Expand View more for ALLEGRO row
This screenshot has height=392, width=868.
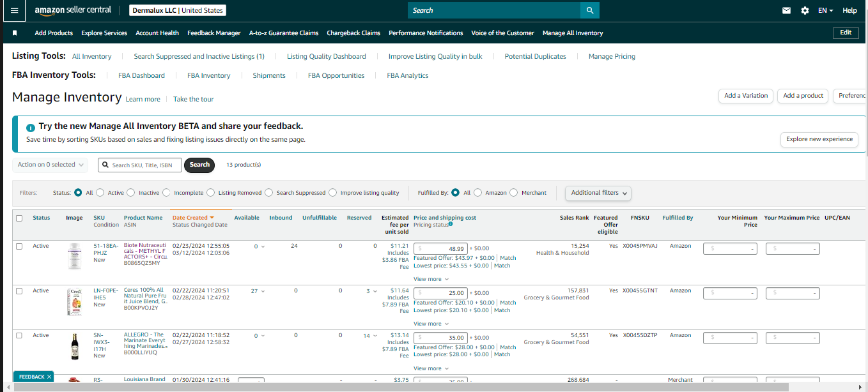(x=431, y=368)
